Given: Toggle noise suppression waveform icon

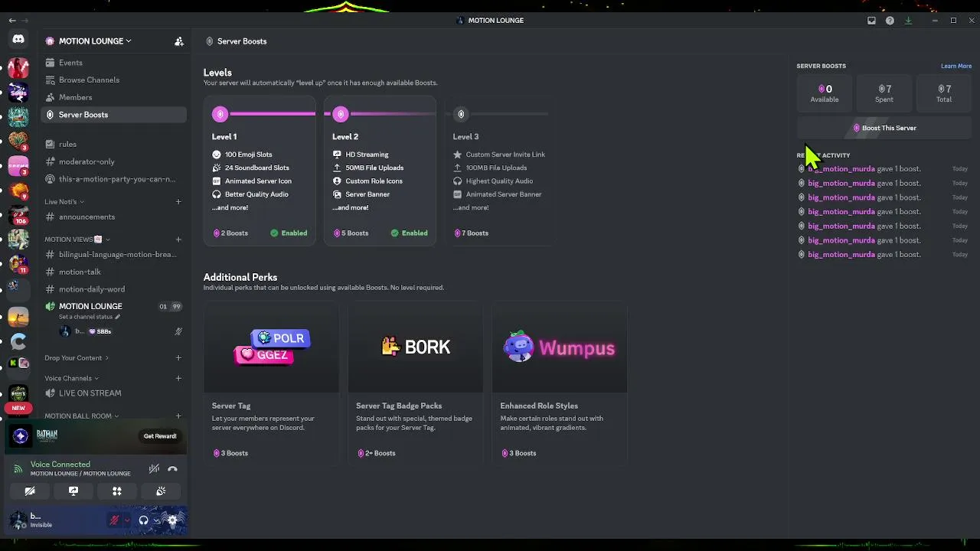Looking at the screenshot, I should coord(154,468).
